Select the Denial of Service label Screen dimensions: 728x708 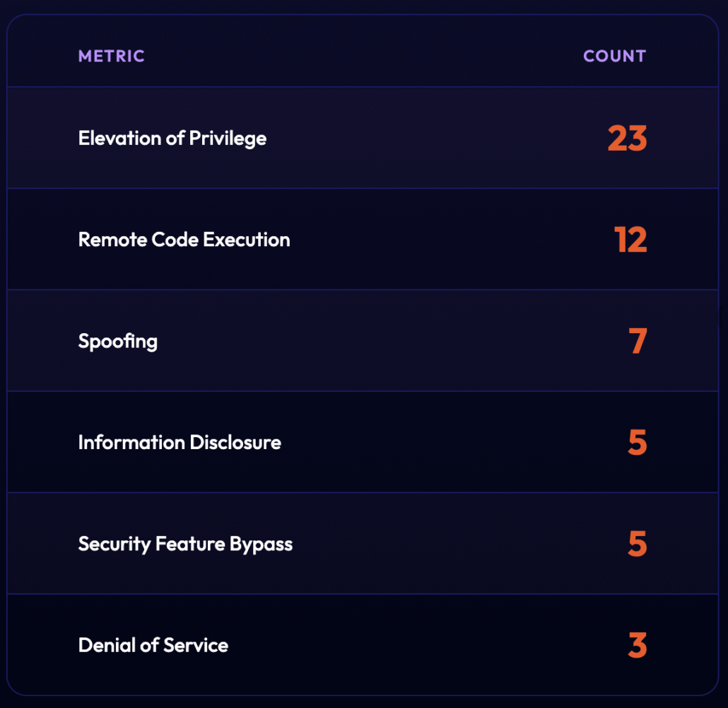pos(153,645)
